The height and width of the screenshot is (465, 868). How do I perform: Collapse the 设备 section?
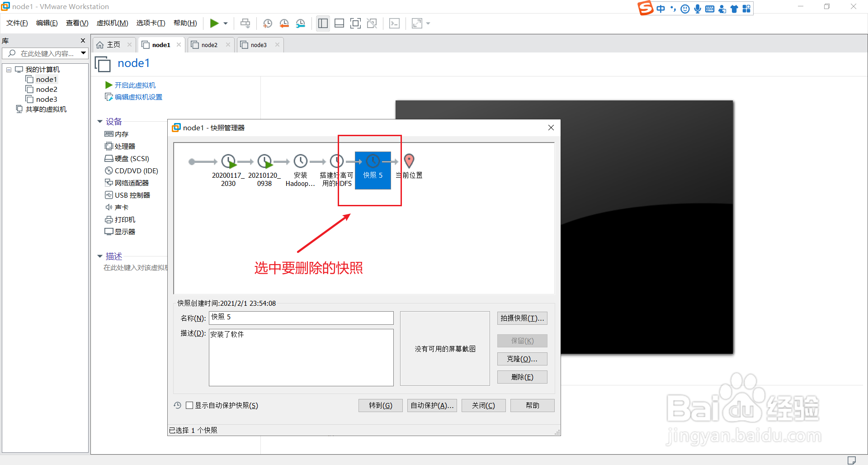pos(100,121)
